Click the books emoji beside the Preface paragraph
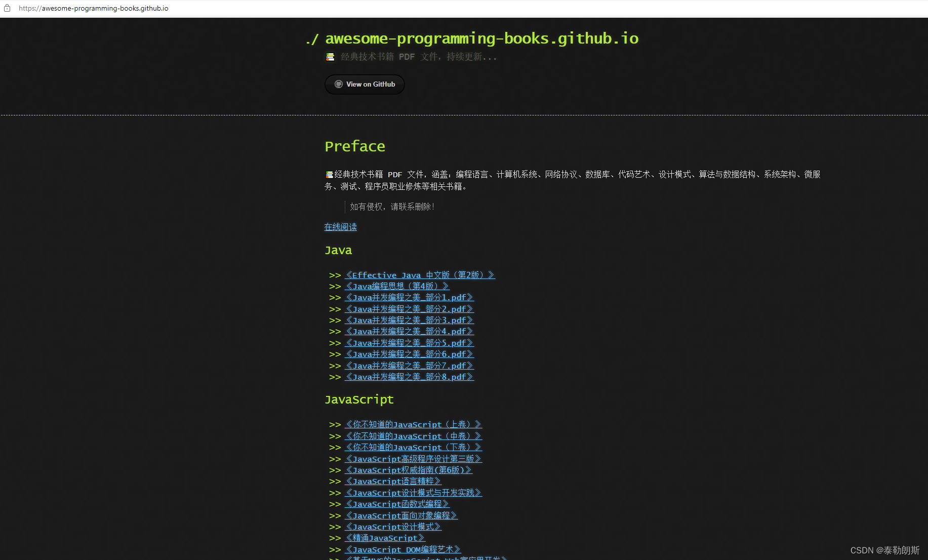Viewport: 928px width, 560px height. 329,175
